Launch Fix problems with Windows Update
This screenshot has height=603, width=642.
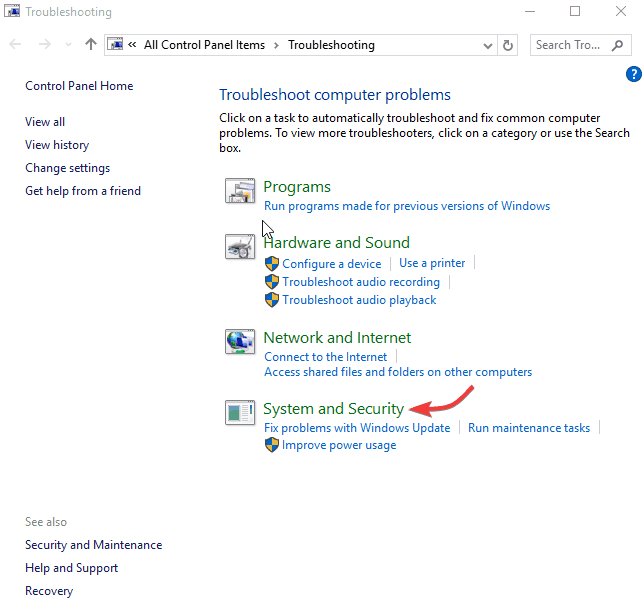[x=357, y=428]
